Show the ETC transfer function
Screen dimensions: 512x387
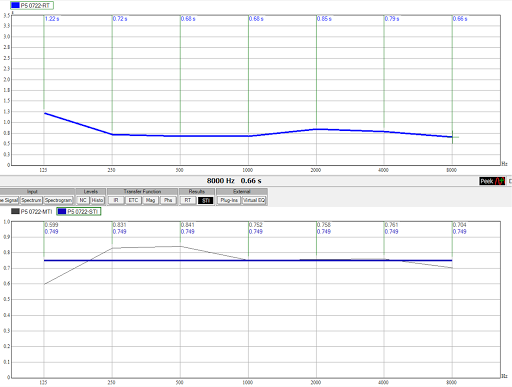coord(133,200)
